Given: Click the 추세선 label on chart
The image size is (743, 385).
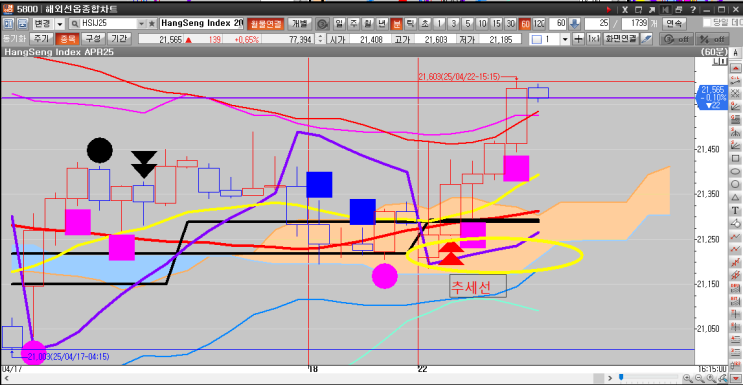Looking at the screenshot, I should 477,286.
